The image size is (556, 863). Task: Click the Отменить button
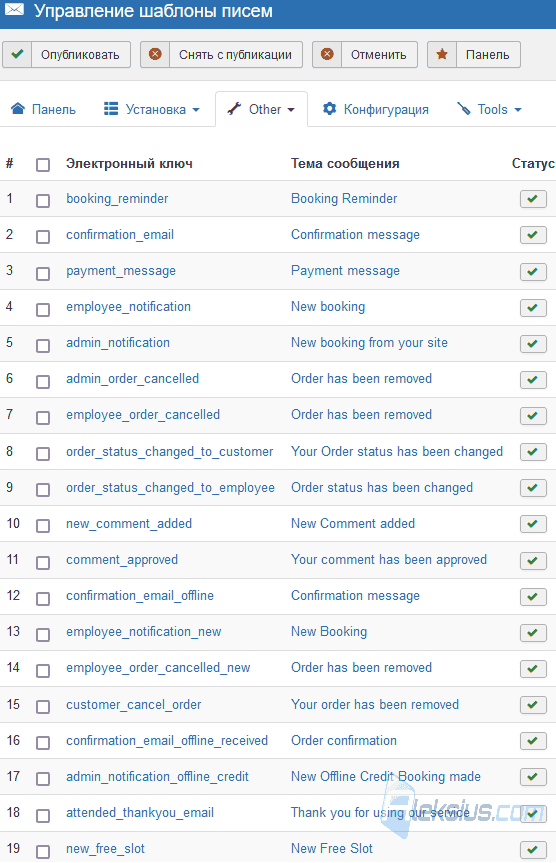coord(364,54)
